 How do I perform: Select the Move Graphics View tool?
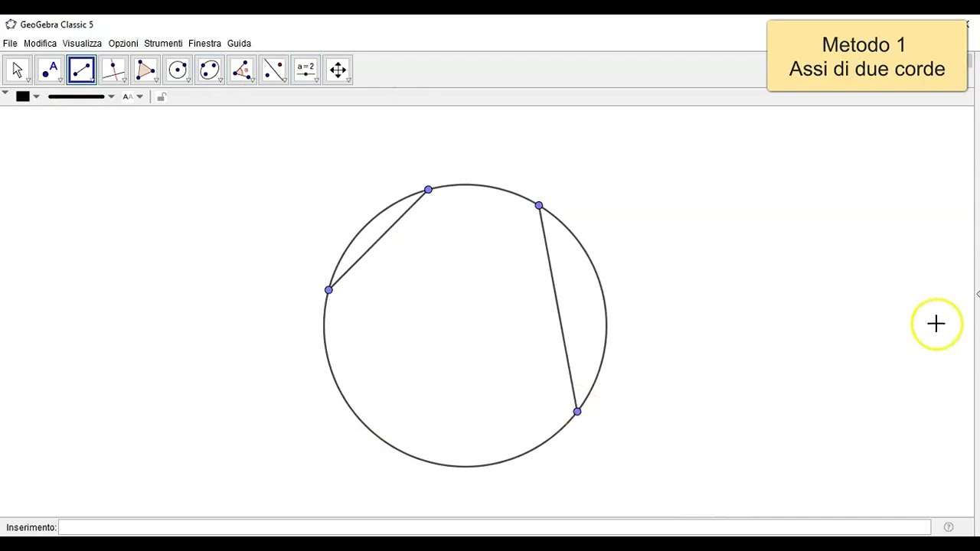(x=338, y=70)
